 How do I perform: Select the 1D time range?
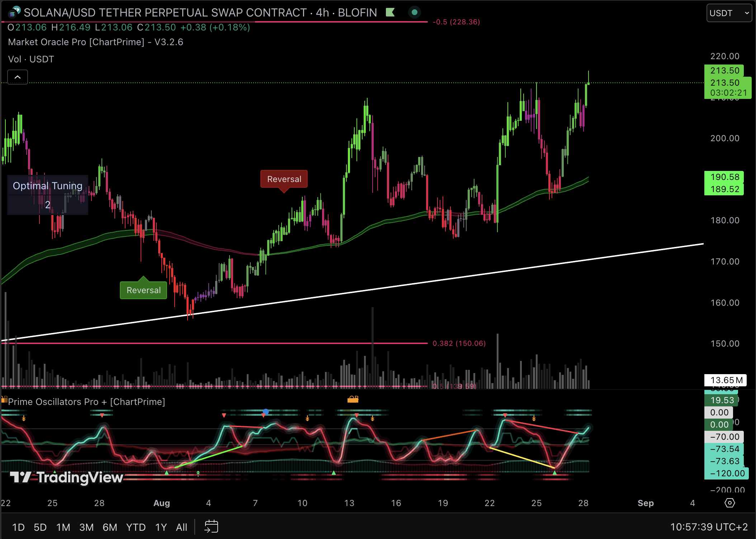coord(18,527)
